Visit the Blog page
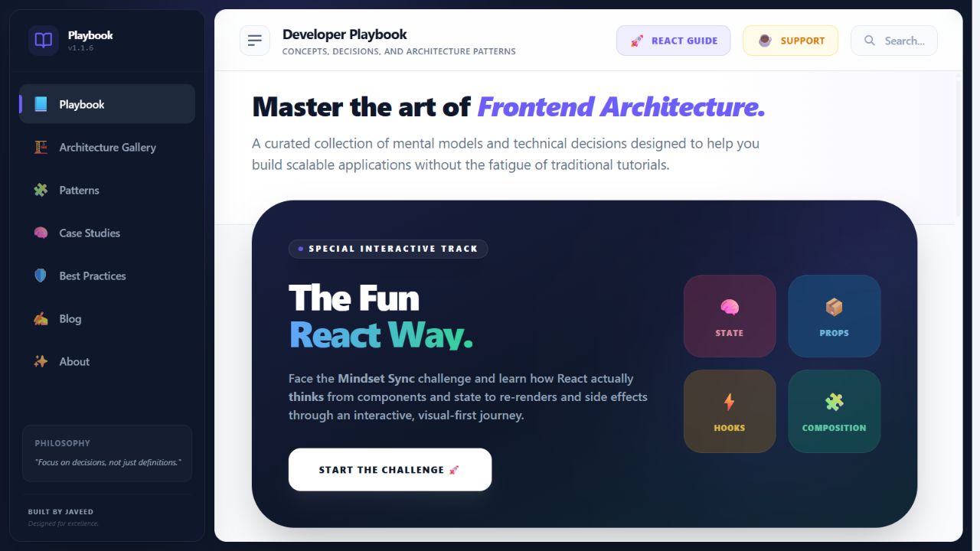The width and height of the screenshot is (980, 551). pyautogui.click(x=107, y=318)
